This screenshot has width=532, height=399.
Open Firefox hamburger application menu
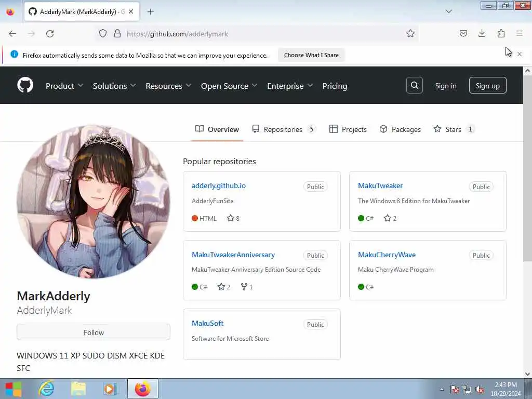click(x=520, y=33)
